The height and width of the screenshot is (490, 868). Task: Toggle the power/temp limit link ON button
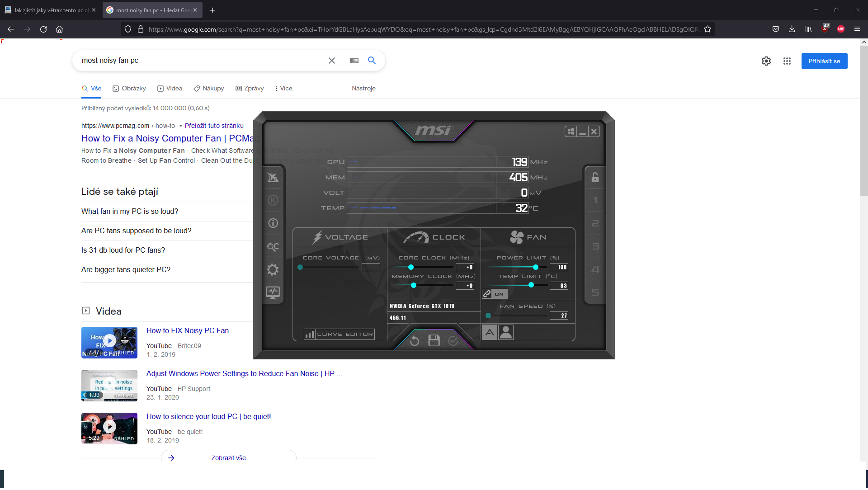pyautogui.click(x=495, y=294)
